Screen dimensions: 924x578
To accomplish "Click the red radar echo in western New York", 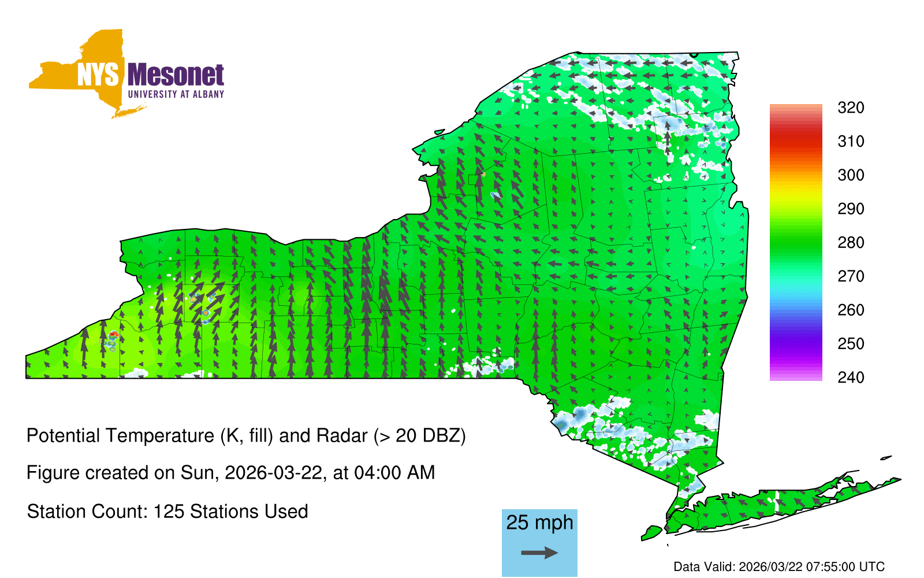I will coord(114,334).
